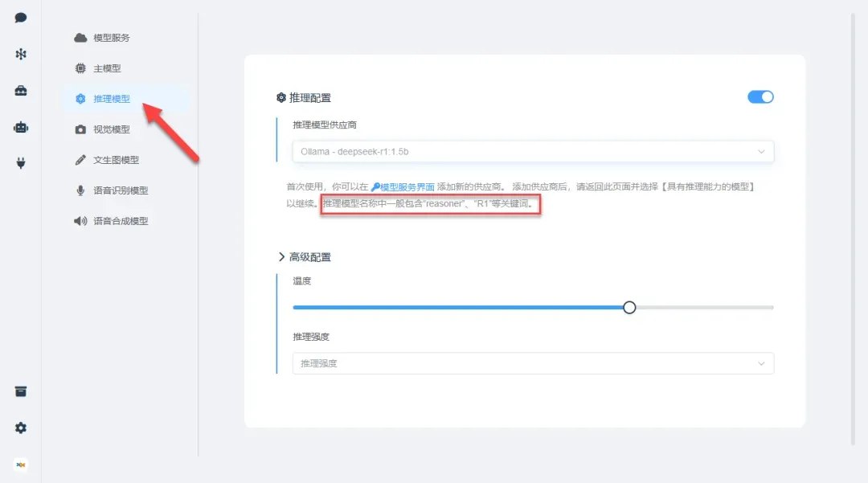
Task: Open the settings gear sidebar icon
Action: [20, 428]
